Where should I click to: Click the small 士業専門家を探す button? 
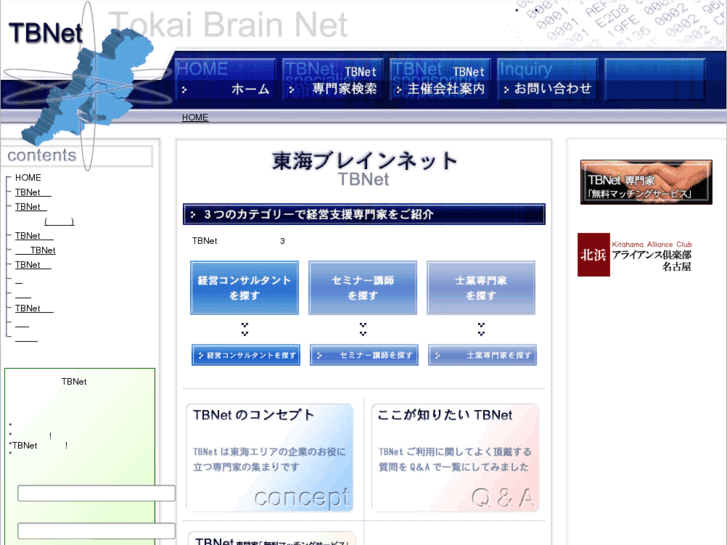pyautogui.click(x=482, y=355)
